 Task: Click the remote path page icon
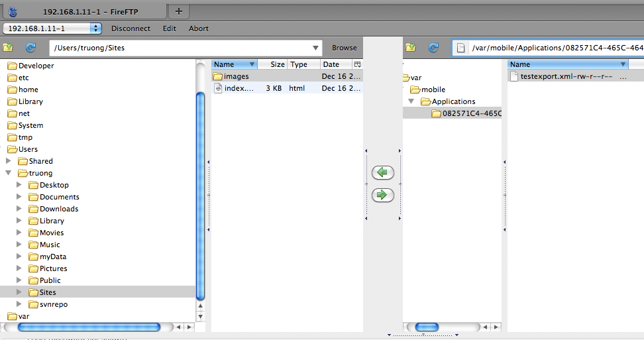pos(461,48)
